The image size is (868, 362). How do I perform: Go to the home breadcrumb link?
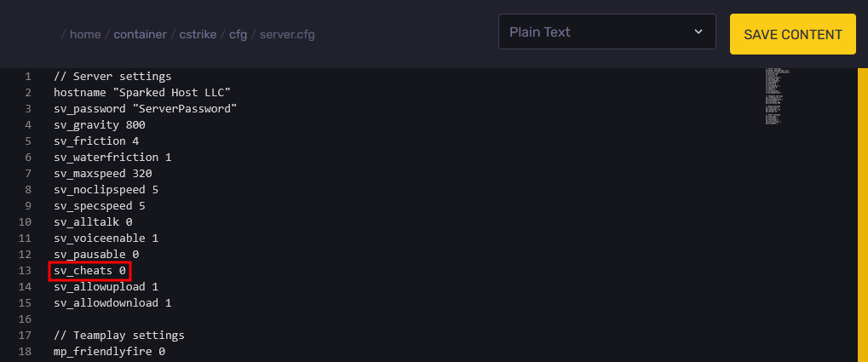pyautogui.click(x=85, y=35)
